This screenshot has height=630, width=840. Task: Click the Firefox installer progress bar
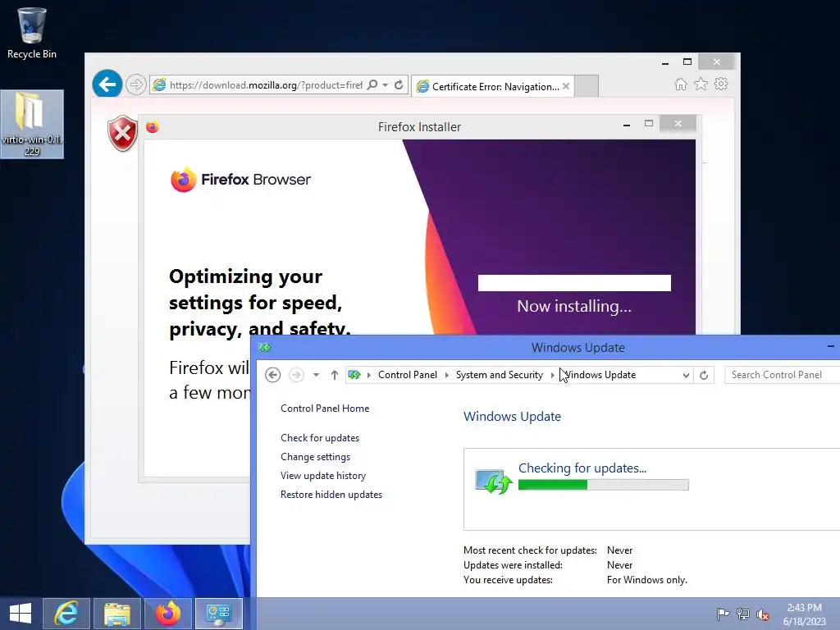(x=574, y=283)
